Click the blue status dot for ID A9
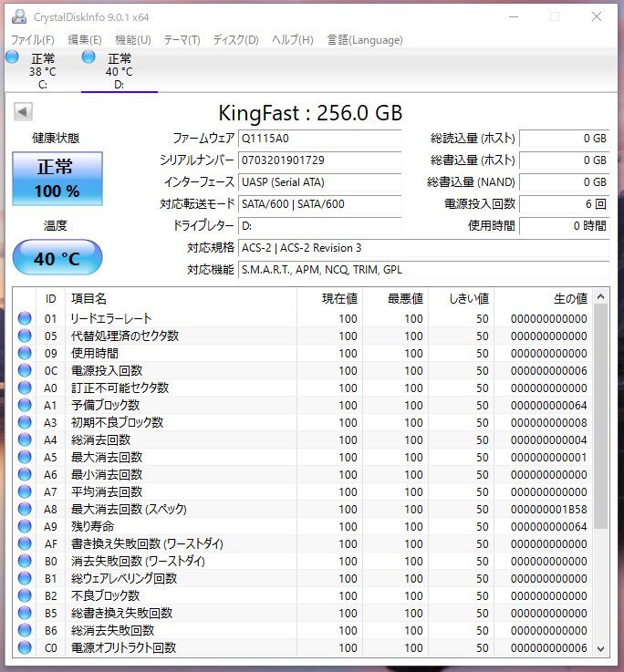The height and width of the screenshot is (672, 624). (25, 526)
